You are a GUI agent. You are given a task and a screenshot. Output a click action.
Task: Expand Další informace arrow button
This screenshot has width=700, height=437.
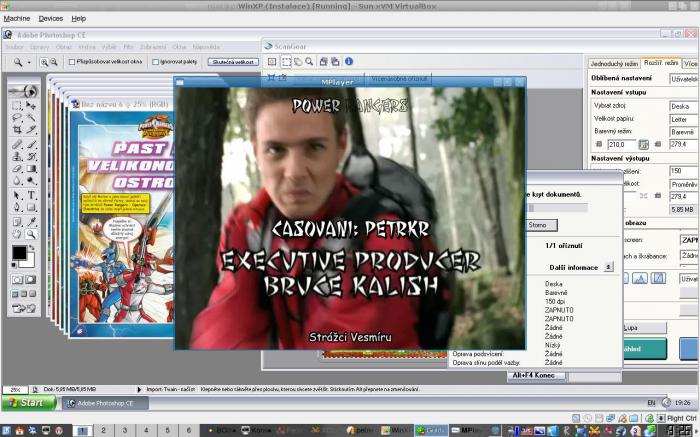pos(608,267)
